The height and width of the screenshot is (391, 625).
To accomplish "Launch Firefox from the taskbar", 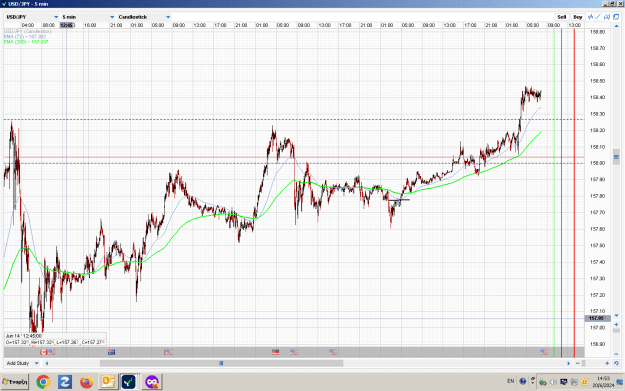I will click(x=86, y=382).
